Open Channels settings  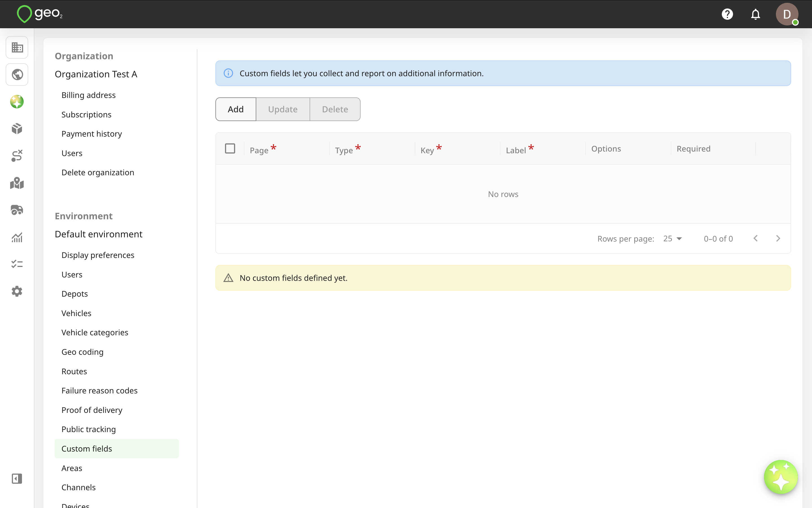[x=78, y=487]
